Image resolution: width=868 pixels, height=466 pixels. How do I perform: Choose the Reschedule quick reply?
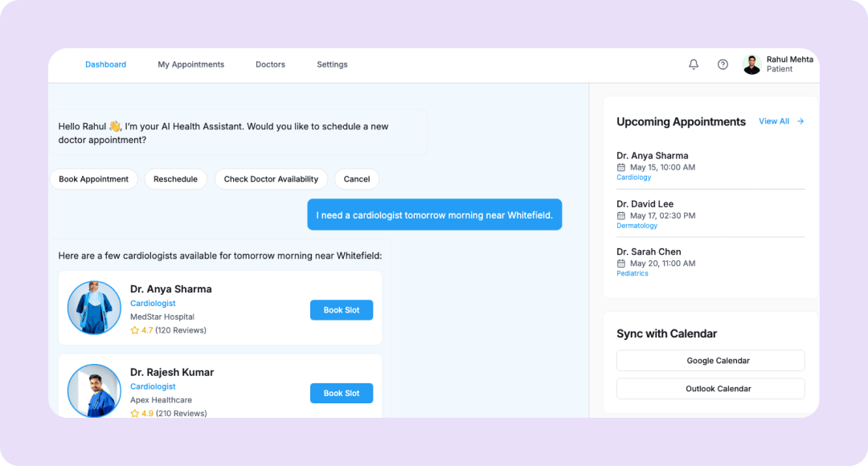pos(175,179)
